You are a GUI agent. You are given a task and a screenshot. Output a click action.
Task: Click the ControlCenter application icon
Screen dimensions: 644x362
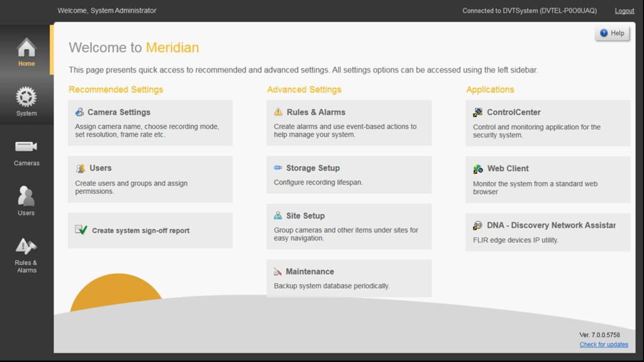click(x=478, y=112)
